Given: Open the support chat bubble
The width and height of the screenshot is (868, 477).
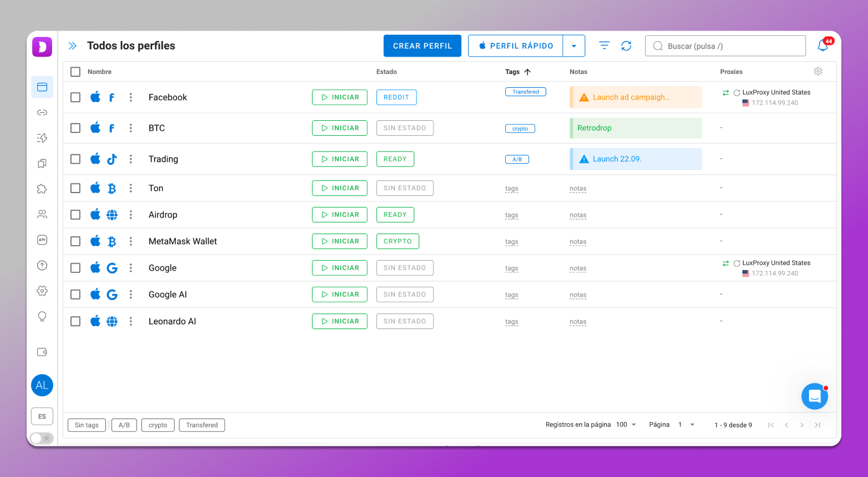Looking at the screenshot, I should pyautogui.click(x=814, y=396).
